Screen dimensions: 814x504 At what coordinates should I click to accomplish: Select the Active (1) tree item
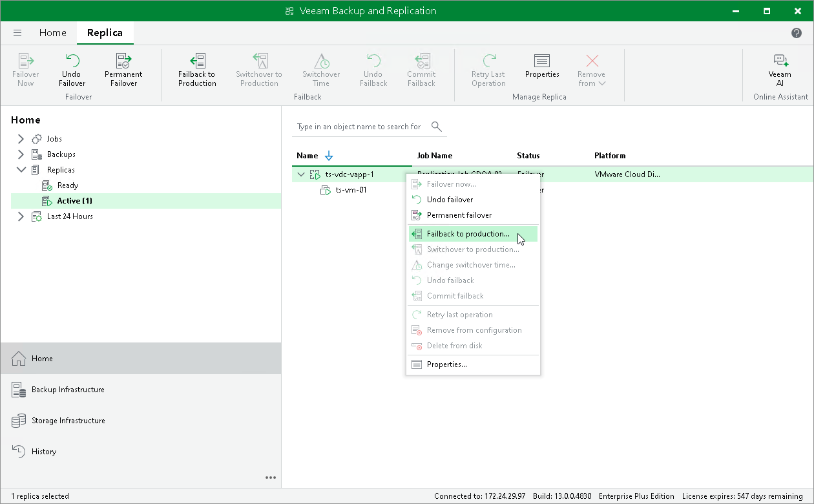tap(74, 201)
